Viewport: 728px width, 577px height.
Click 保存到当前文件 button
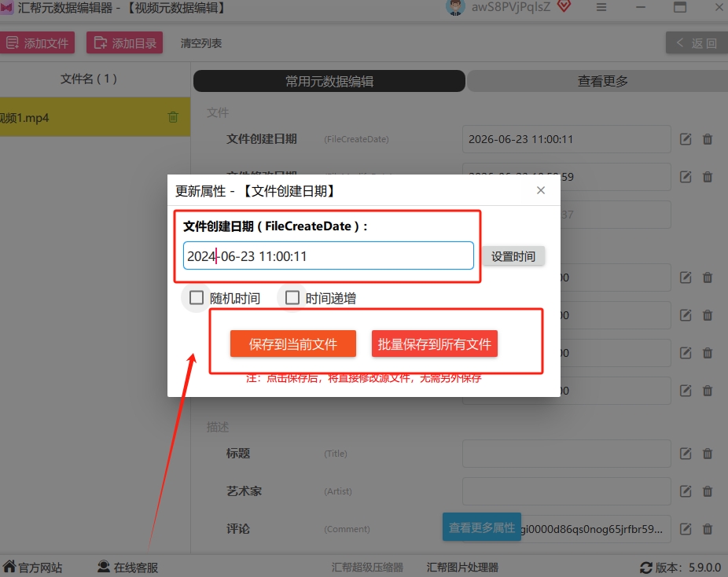coord(293,344)
